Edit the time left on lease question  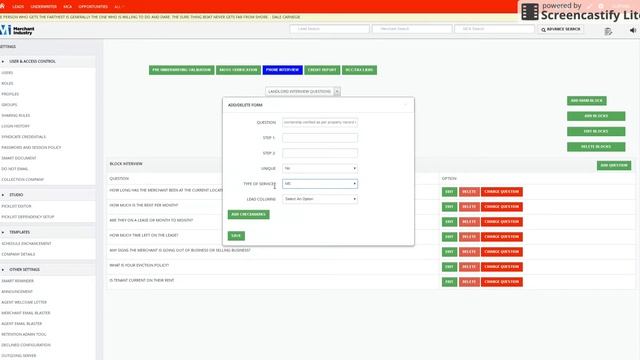click(449, 237)
